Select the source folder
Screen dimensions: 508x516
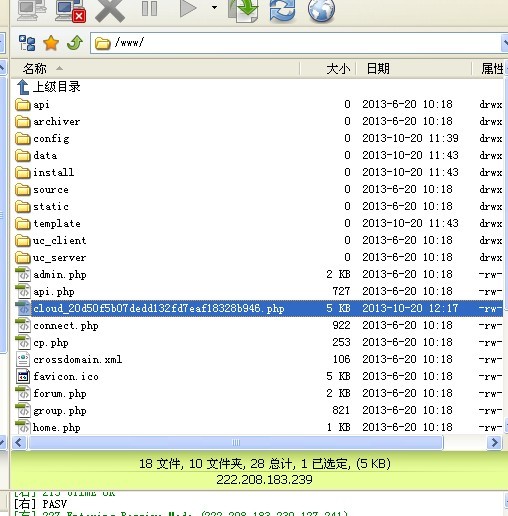pyautogui.click(x=257, y=189)
